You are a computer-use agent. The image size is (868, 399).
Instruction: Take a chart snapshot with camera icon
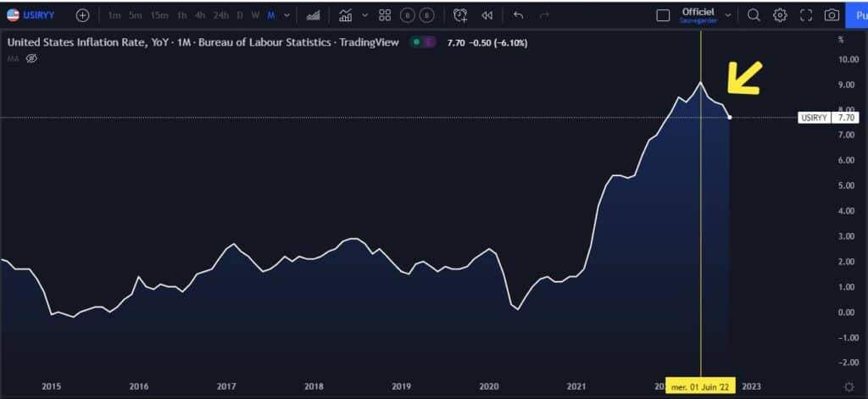coord(832,15)
